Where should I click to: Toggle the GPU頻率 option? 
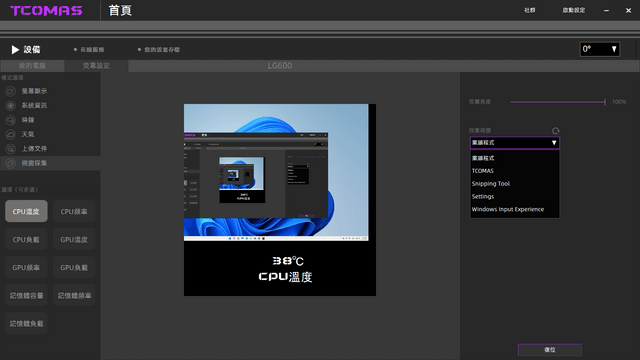pos(26,268)
